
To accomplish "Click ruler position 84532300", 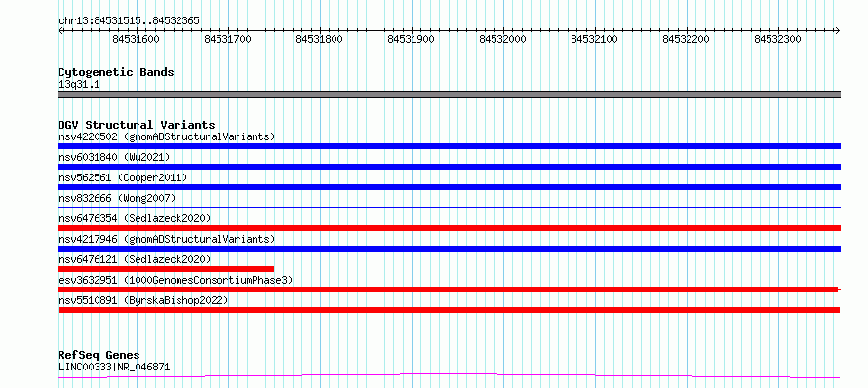I will click(777, 39).
